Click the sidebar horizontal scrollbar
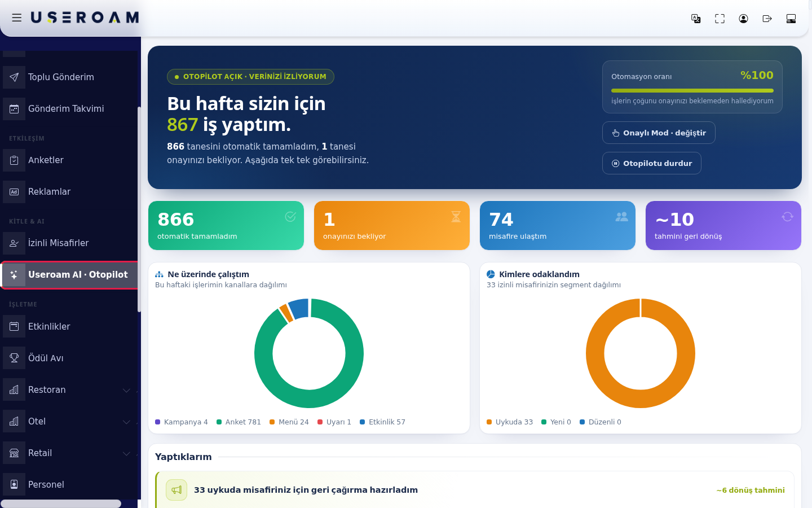Viewport: 812px width, 508px height. (61, 503)
